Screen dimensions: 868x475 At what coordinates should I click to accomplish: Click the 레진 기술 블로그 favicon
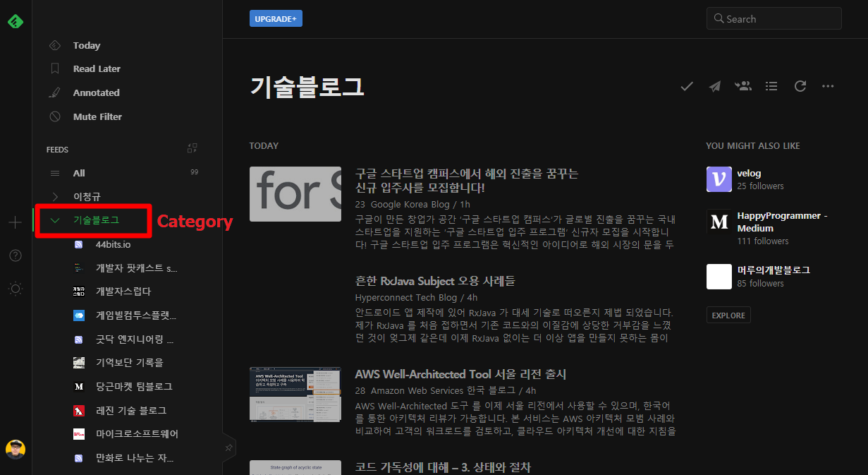[x=79, y=411]
